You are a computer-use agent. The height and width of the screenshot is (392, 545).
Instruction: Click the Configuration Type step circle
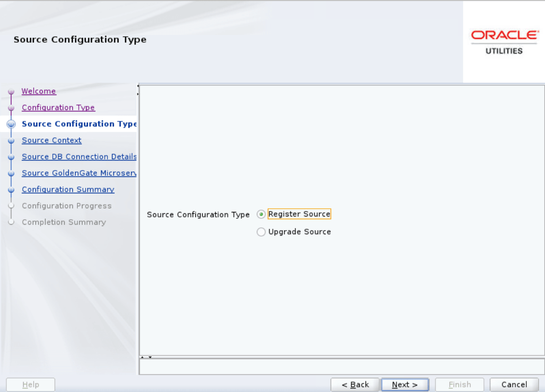tap(11, 107)
